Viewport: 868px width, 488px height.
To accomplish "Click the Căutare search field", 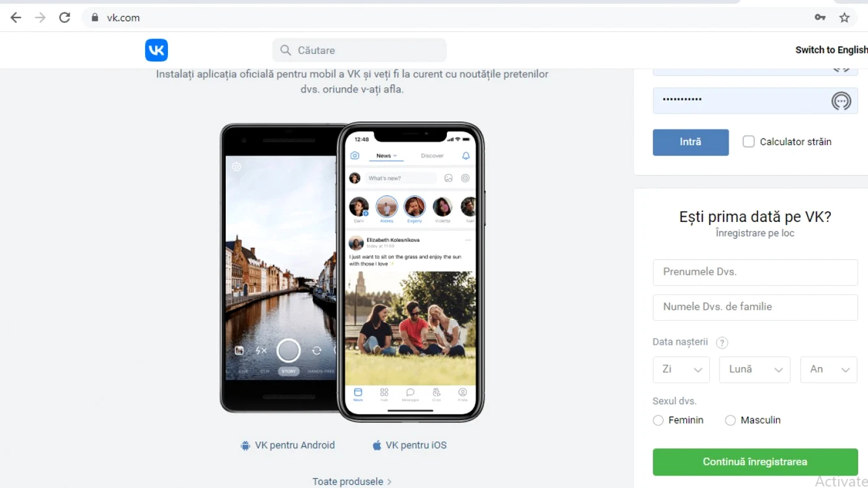I will tap(360, 50).
